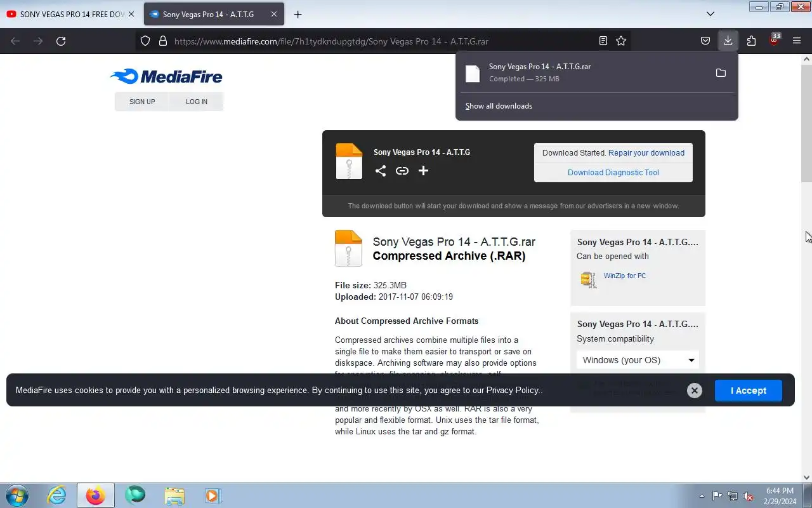Accept cookies with I Accept button
This screenshot has height=508, width=812.
pyautogui.click(x=749, y=391)
